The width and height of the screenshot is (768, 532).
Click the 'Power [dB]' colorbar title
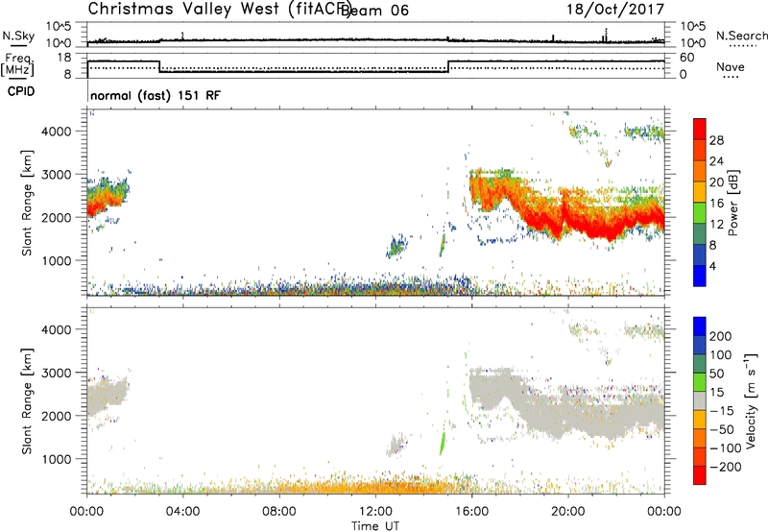[x=733, y=203]
